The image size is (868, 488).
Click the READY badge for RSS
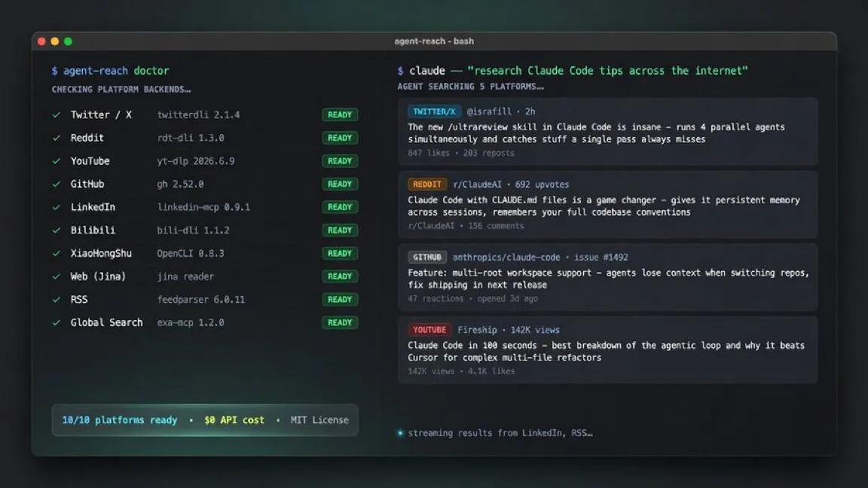[x=340, y=299]
